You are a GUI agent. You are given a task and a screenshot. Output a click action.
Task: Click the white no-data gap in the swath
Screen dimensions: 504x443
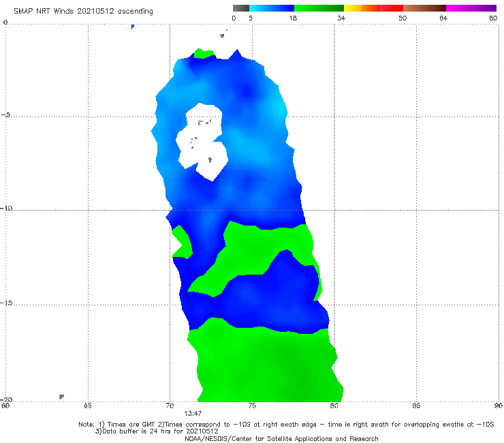[x=202, y=142]
